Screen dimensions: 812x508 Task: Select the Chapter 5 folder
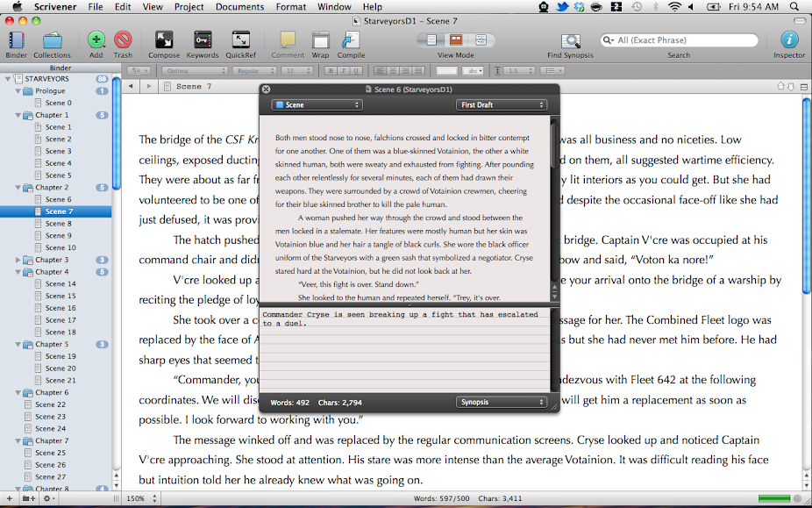point(51,344)
